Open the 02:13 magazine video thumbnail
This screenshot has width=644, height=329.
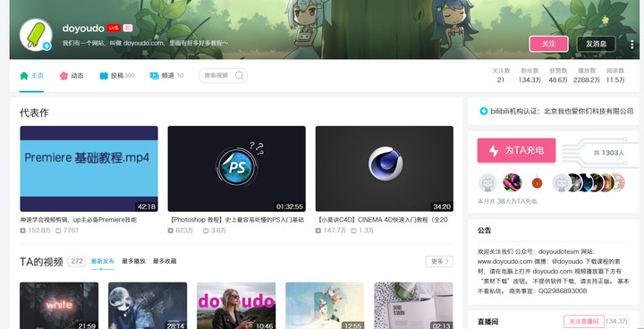[413, 306]
